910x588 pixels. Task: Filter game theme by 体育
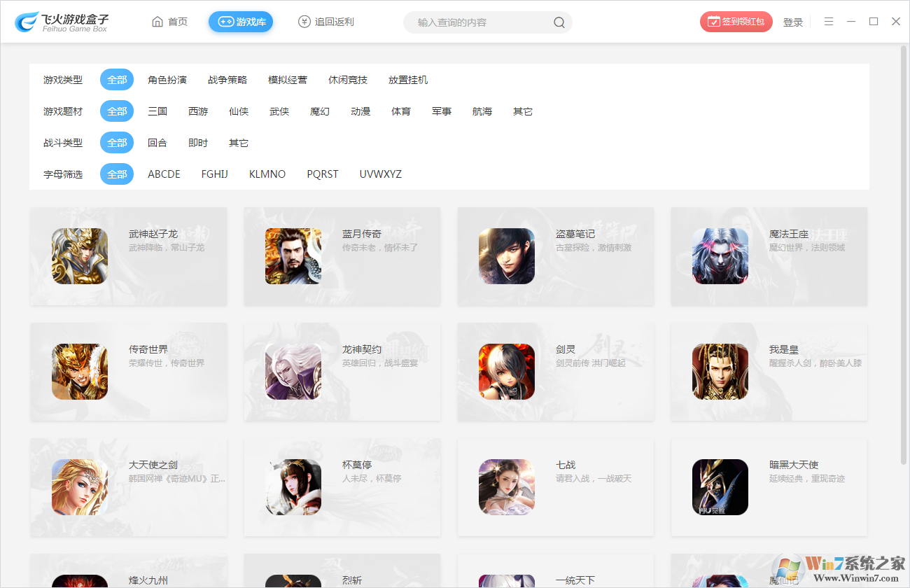401,111
